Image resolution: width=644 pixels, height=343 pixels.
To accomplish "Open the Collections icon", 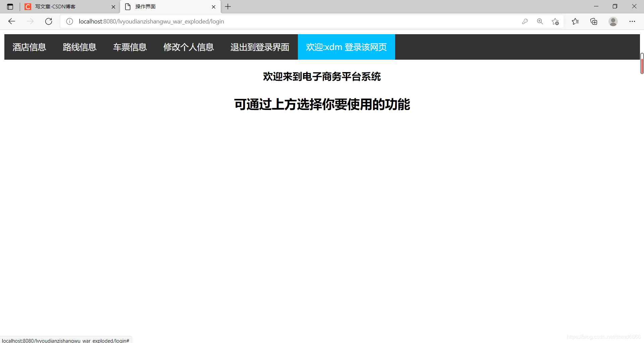I will [594, 21].
